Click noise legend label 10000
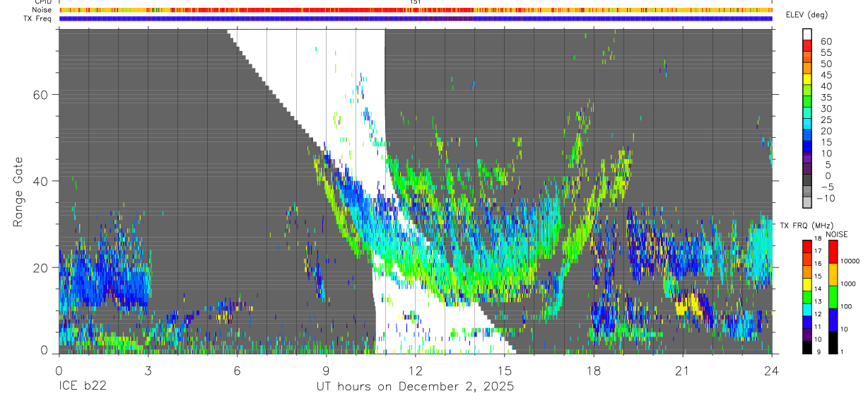This screenshot has width=868, height=401. 851,261
